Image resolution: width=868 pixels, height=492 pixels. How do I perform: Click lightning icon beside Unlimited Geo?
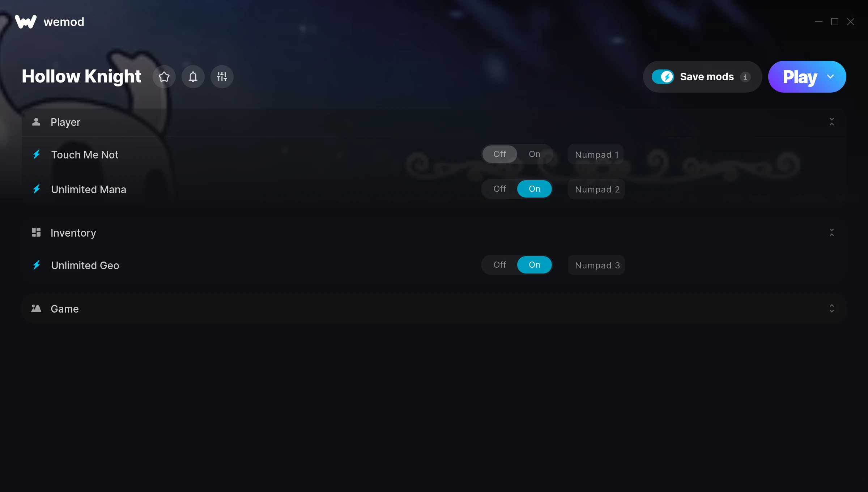point(37,265)
